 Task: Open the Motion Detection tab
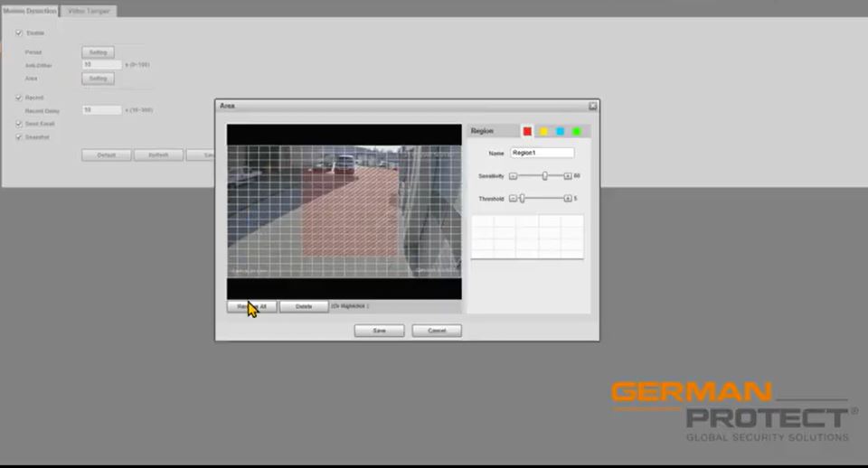pos(30,11)
